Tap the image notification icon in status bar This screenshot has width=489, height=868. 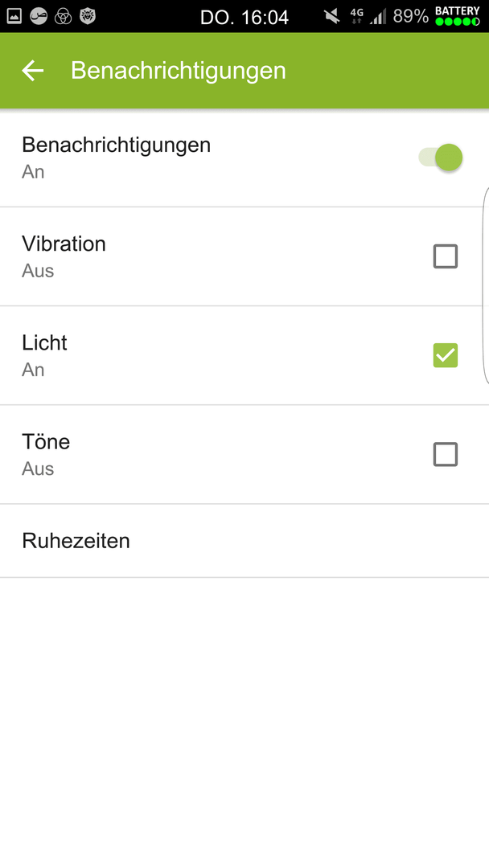[14, 16]
